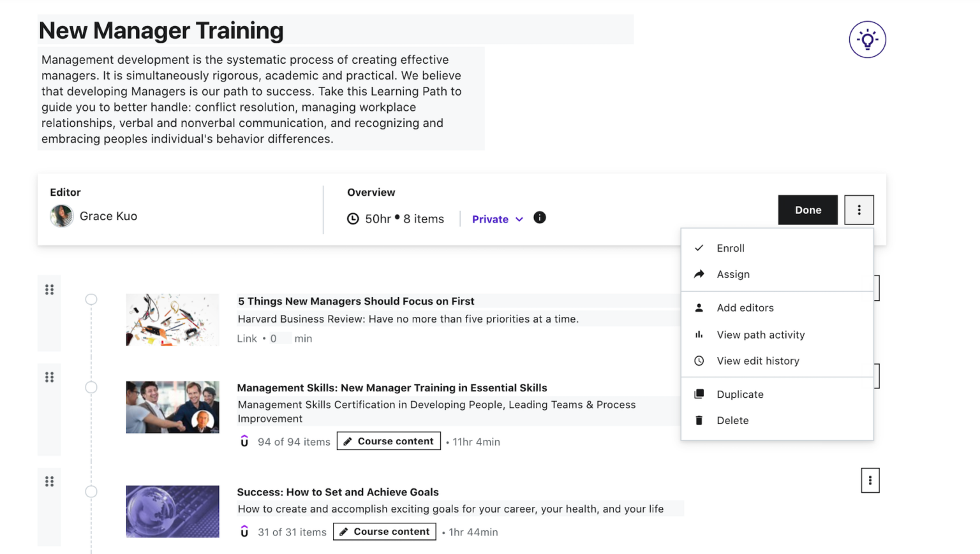The width and height of the screenshot is (980, 554).
Task: Open View path activity
Action: pyautogui.click(x=761, y=335)
